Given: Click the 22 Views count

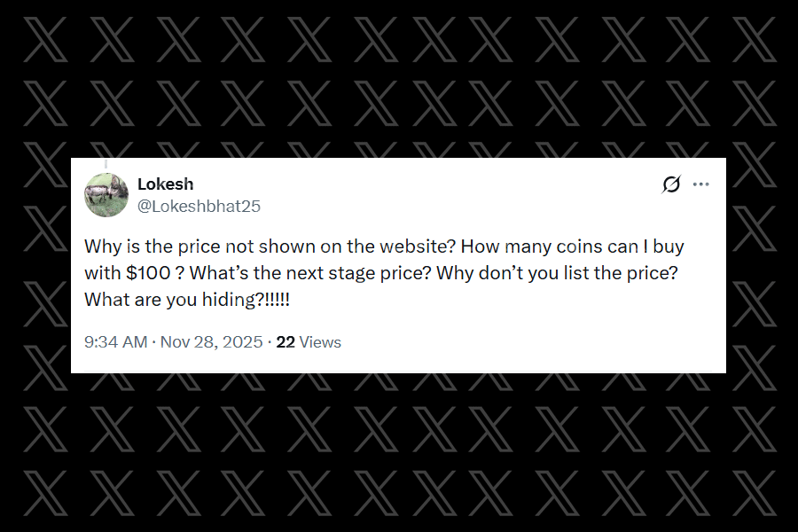Looking at the screenshot, I should tap(309, 342).
